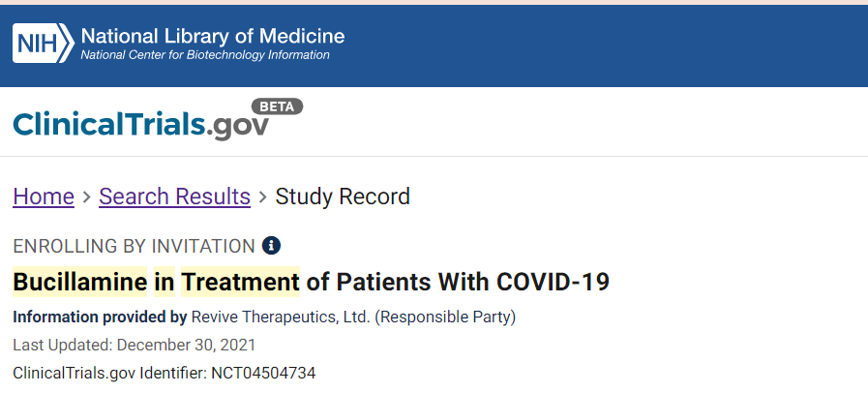This screenshot has width=868, height=393.
Task: Click the highlighted word Bucillamine in the title
Action: 80,282
